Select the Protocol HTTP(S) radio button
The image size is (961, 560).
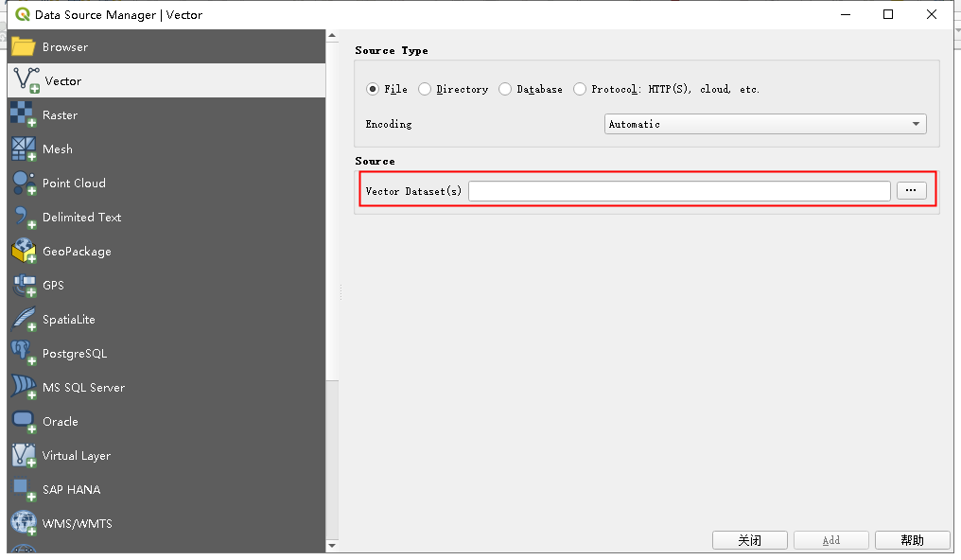coord(579,90)
